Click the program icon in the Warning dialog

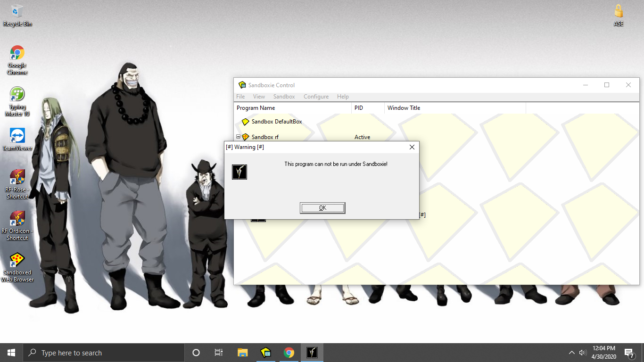(239, 172)
